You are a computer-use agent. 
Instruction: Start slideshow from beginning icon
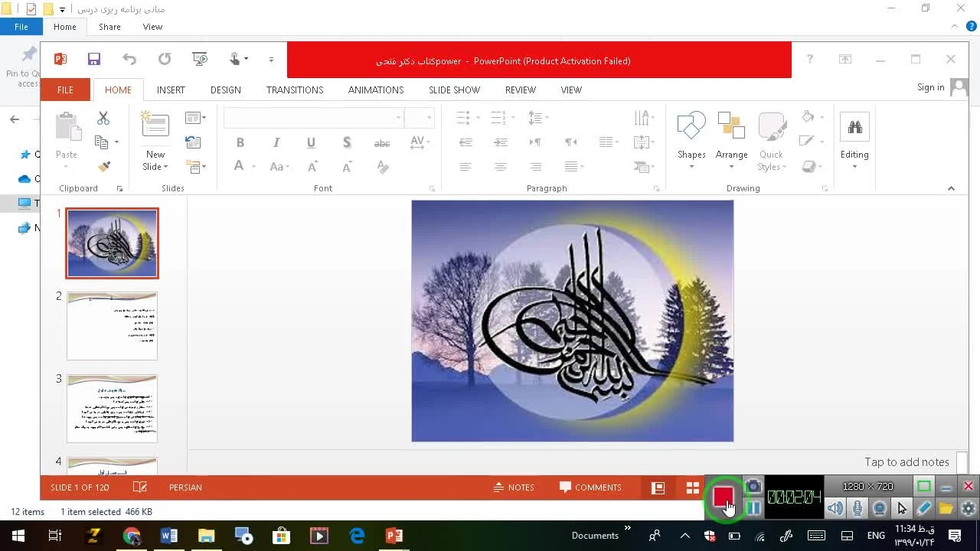point(200,60)
